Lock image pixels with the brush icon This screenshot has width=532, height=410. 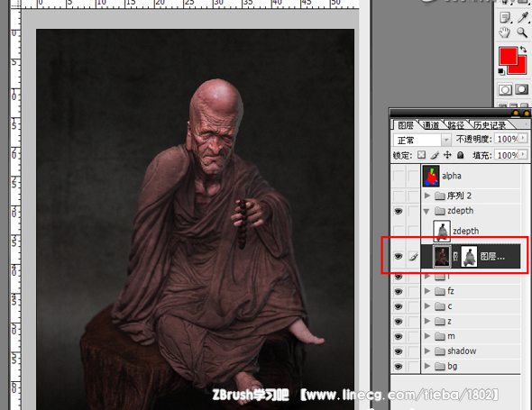click(x=435, y=155)
